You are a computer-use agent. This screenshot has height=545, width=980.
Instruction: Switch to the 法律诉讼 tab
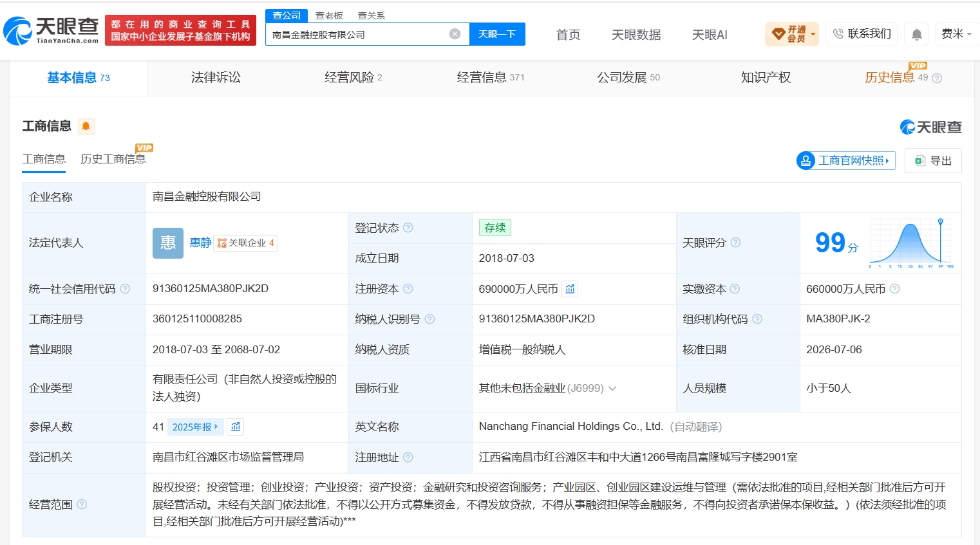tap(216, 78)
